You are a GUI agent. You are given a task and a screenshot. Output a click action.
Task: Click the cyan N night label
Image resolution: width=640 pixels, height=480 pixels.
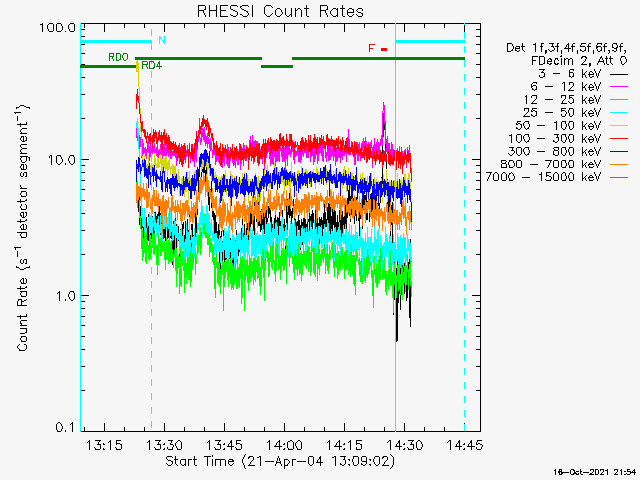coord(162,40)
